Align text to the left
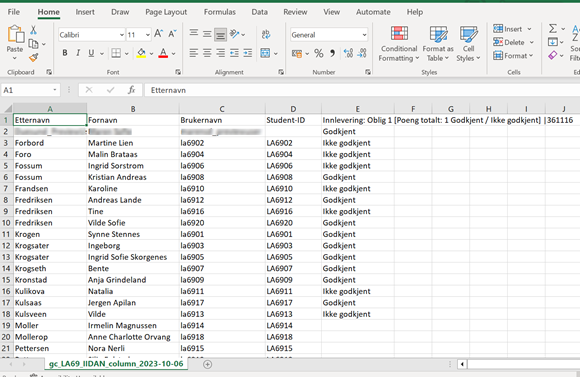 coord(193,53)
